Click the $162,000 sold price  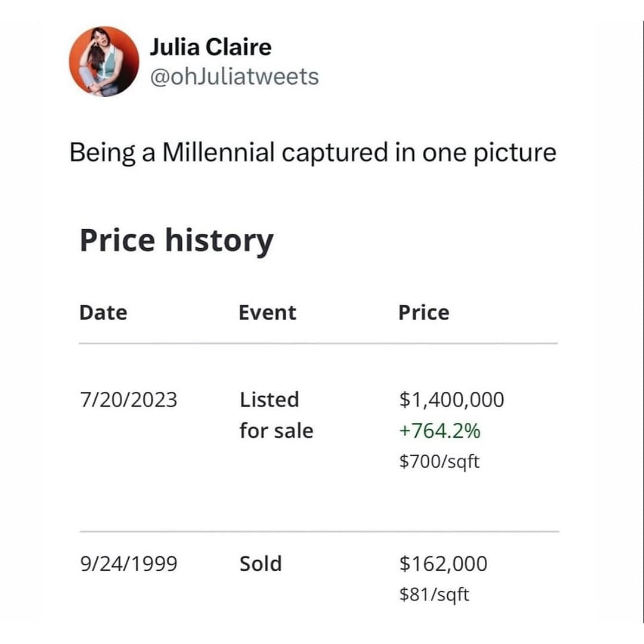443,564
